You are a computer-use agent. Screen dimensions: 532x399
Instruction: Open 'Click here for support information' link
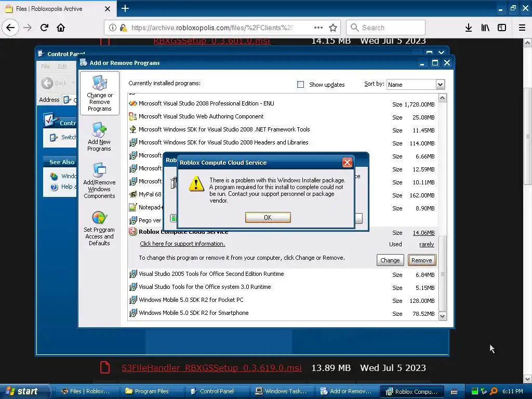(x=182, y=244)
